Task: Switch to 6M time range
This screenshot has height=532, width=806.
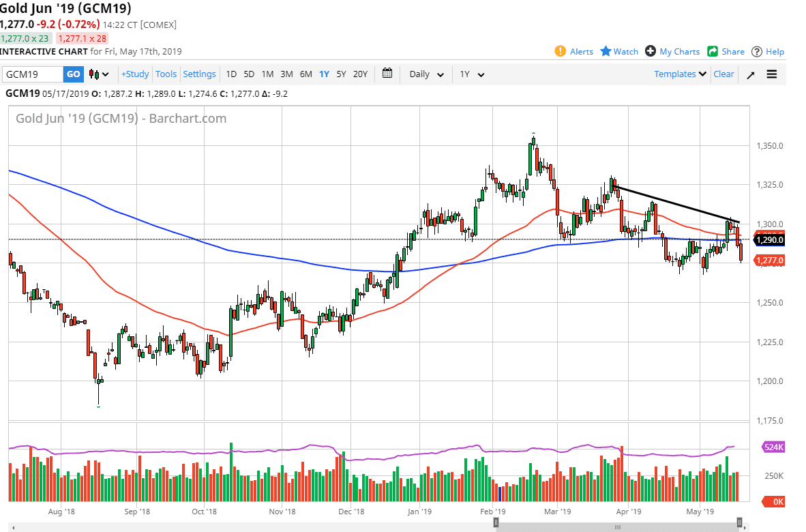Action: pyautogui.click(x=305, y=74)
